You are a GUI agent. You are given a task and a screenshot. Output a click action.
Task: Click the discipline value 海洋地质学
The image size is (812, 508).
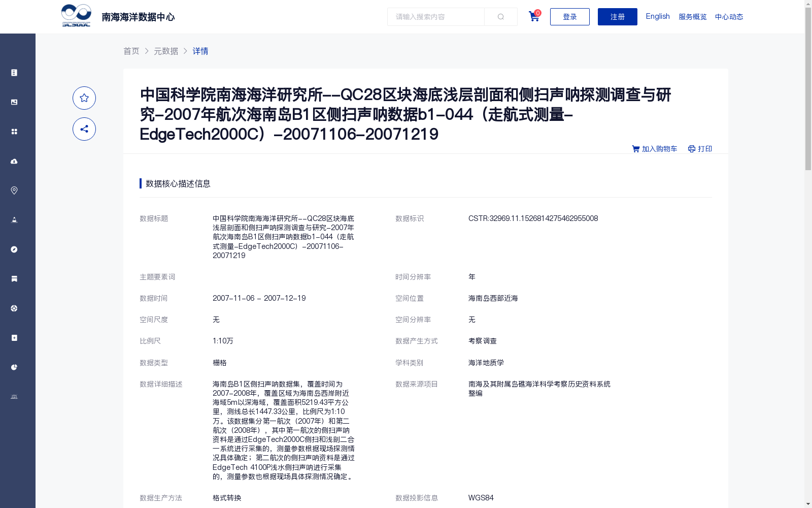pos(486,363)
